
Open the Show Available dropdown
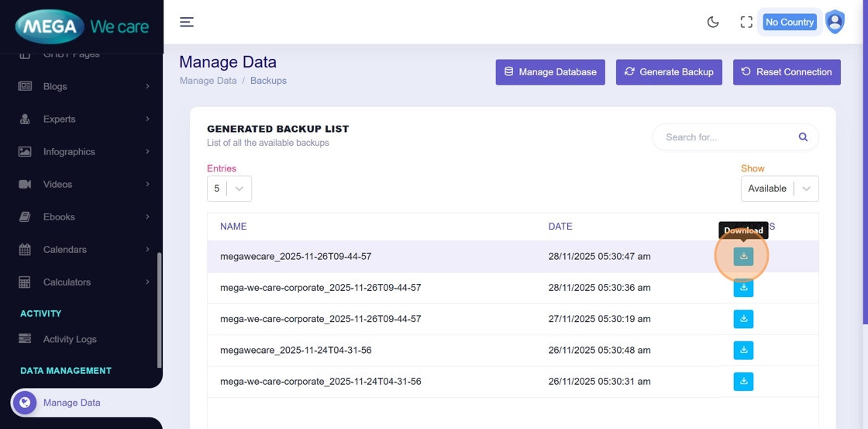coord(780,189)
